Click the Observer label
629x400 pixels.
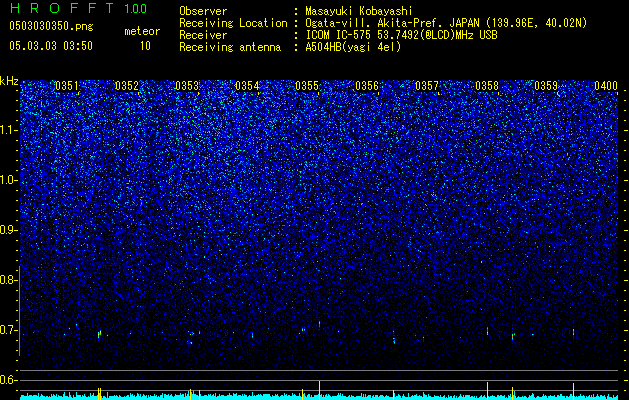[203, 11]
